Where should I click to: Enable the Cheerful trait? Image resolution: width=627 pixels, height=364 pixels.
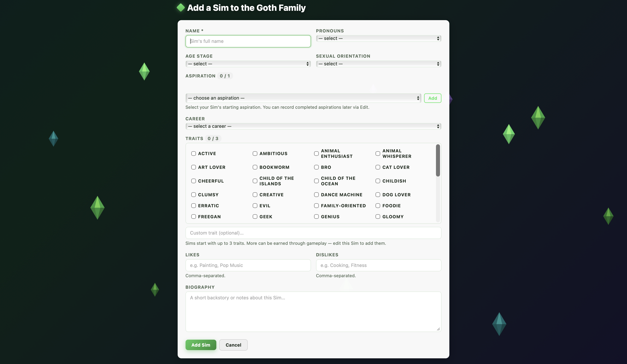[193, 181]
